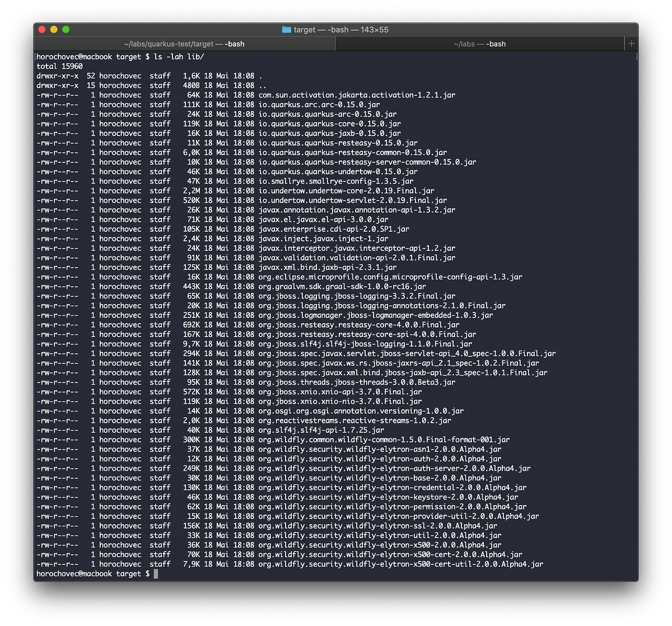
Task: Select org.graalvm.sdk.graal-sdk-1.0.0-rc16.jar filename
Action: (x=342, y=286)
